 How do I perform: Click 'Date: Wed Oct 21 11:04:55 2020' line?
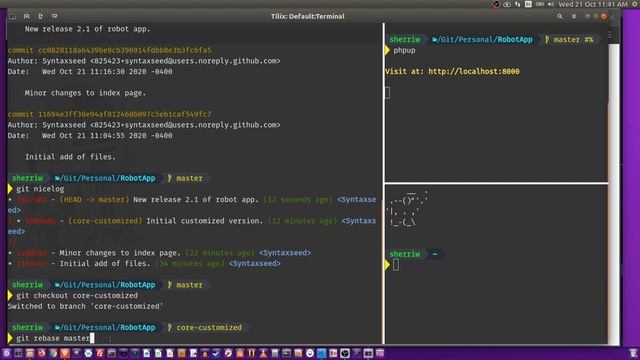[90, 136]
